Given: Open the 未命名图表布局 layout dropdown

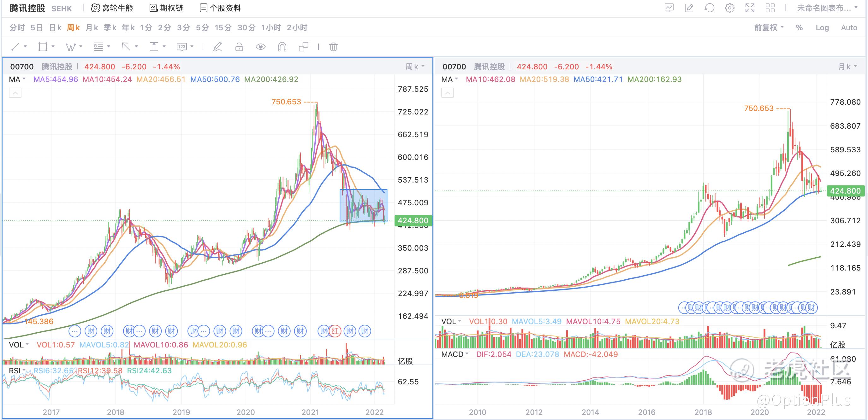Looking at the screenshot, I should (827, 8).
